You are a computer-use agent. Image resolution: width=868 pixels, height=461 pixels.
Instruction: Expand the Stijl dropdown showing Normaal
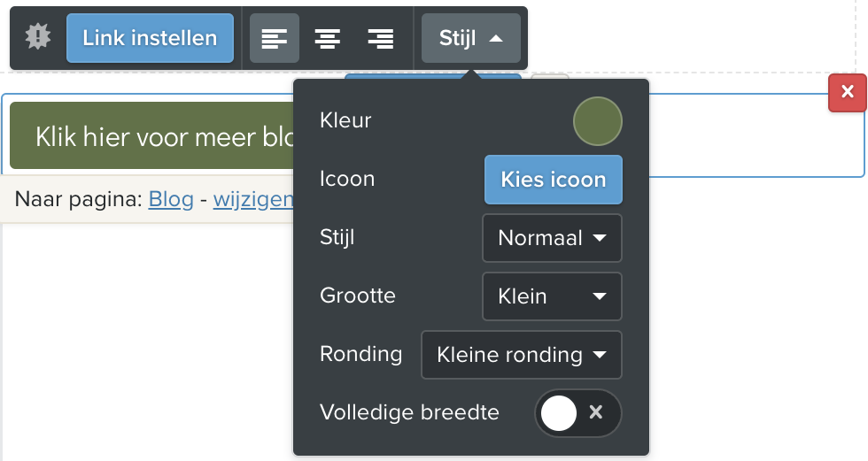pyautogui.click(x=553, y=238)
